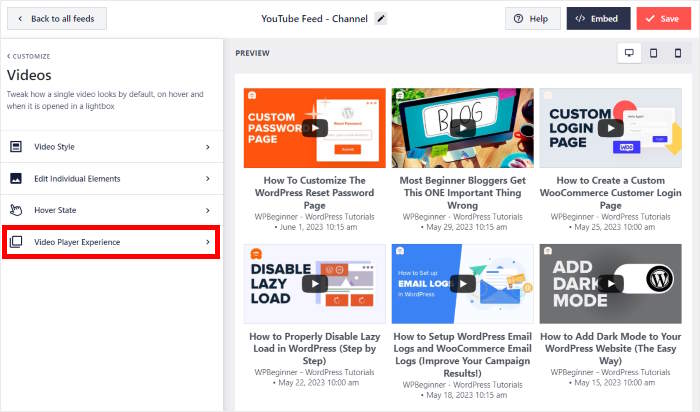The height and width of the screenshot is (412, 700).
Task: Open Video Player Experience settings
Action: 112,242
